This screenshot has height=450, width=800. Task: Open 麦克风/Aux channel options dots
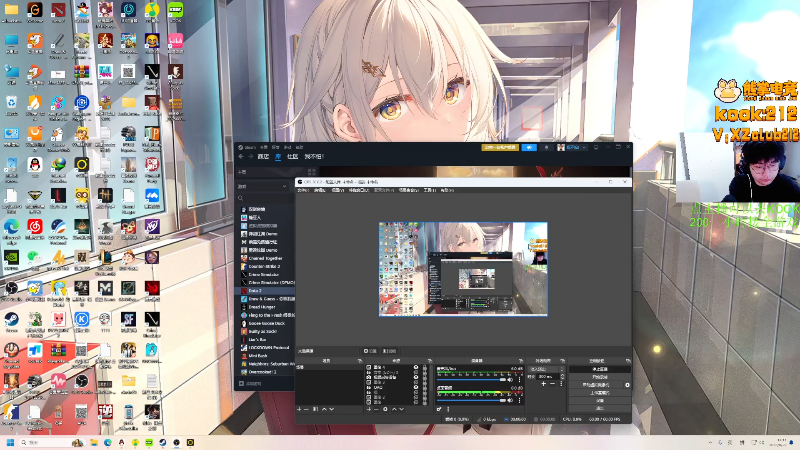coord(519,380)
